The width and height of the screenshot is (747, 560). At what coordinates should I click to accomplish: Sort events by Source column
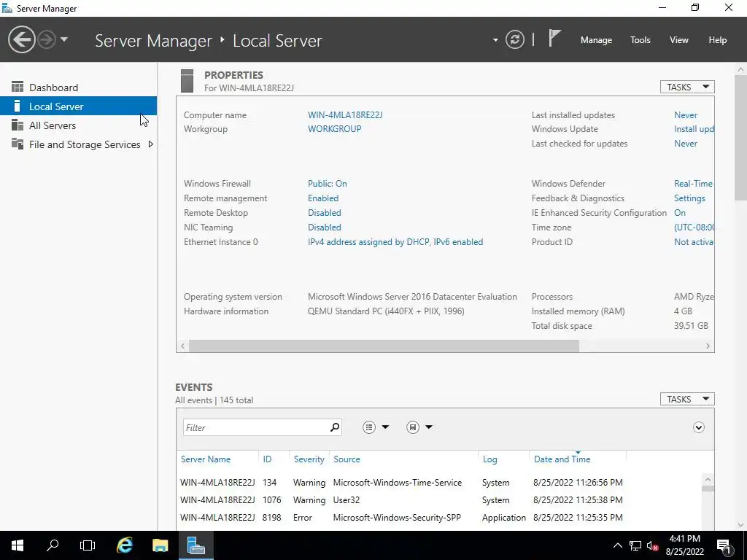point(347,459)
